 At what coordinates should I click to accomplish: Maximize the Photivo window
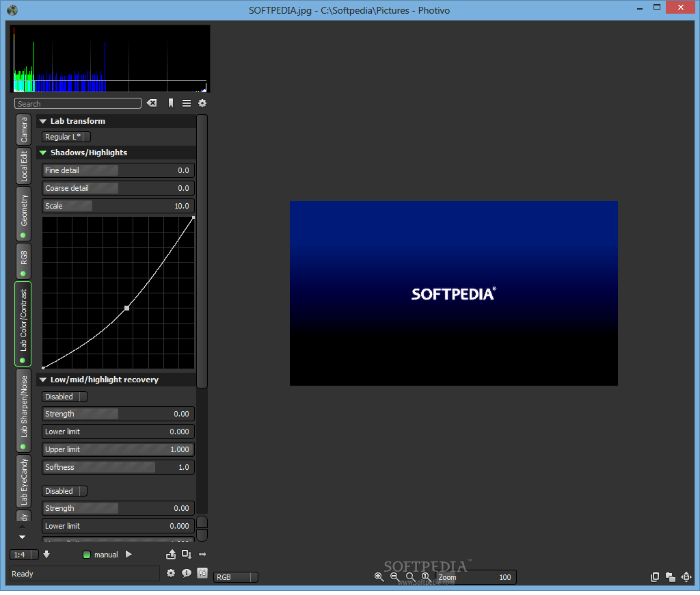click(657, 7)
